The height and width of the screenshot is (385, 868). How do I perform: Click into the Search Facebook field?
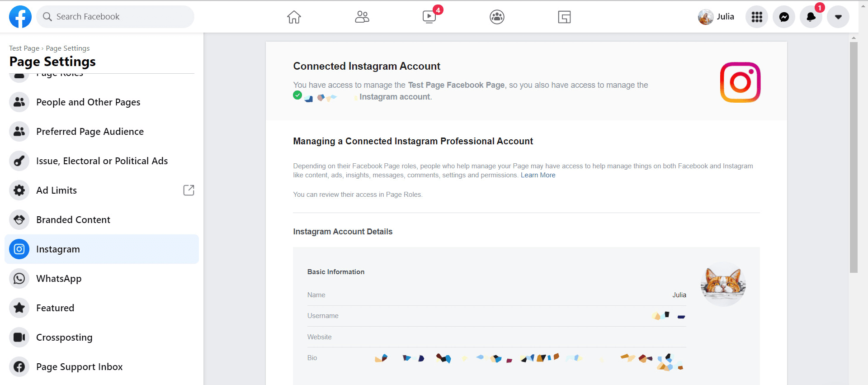click(x=115, y=17)
